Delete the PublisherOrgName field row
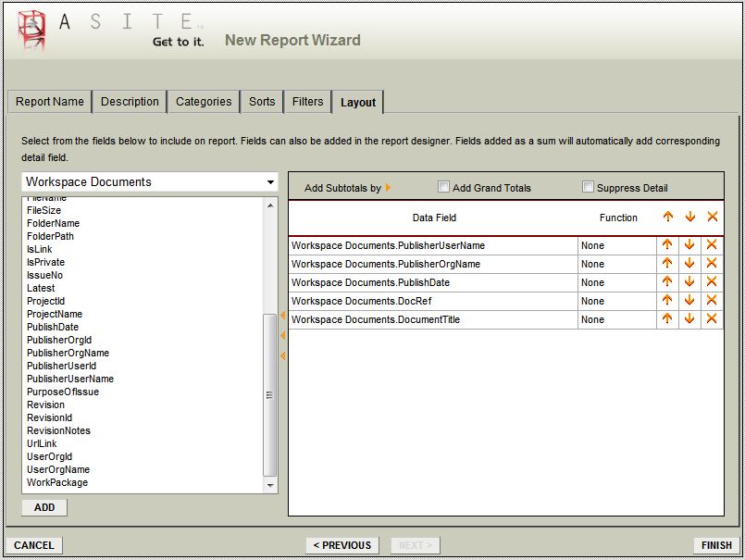This screenshot has width=745, height=560. (x=712, y=264)
